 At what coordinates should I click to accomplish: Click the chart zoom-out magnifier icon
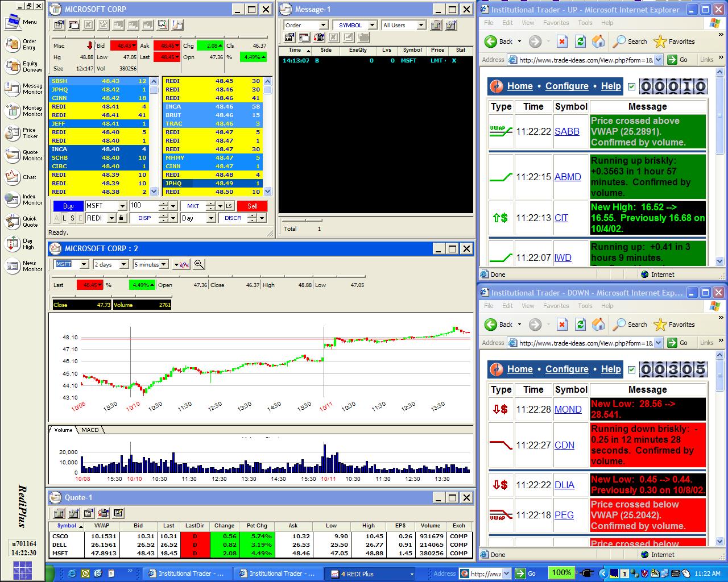click(x=199, y=264)
